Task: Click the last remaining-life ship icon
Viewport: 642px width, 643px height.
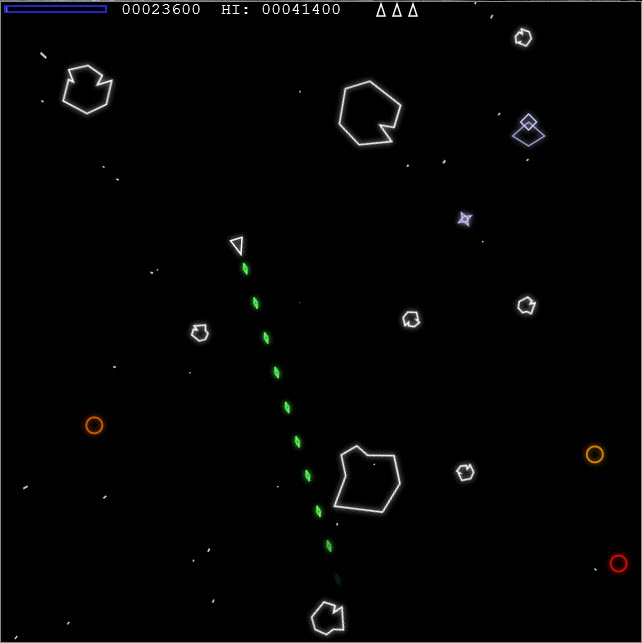Action: click(413, 10)
